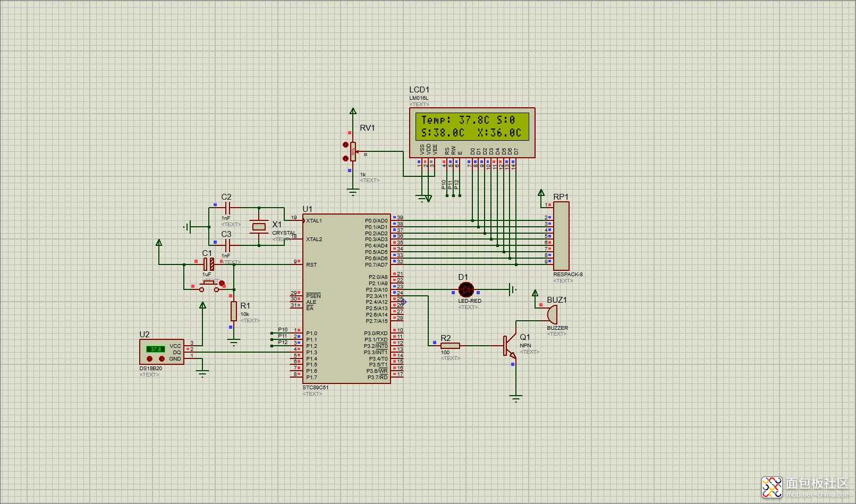The width and height of the screenshot is (856, 504).
Task: Select the power terminal above RV1
Action: [353, 111]
